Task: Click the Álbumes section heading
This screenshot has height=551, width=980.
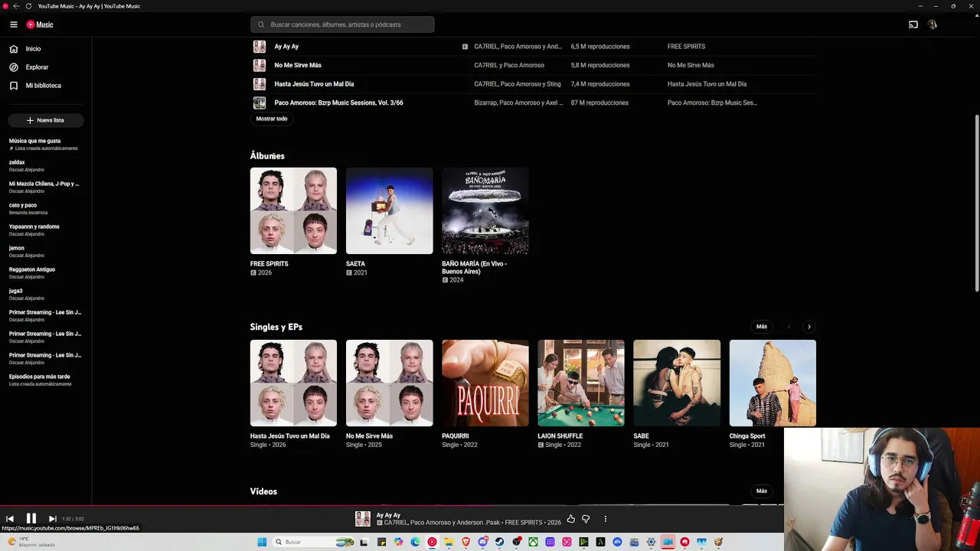Action: point(267,156)
